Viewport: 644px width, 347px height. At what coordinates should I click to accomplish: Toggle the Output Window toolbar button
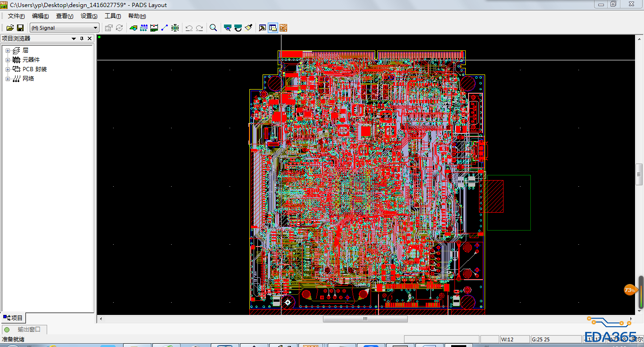263,28
